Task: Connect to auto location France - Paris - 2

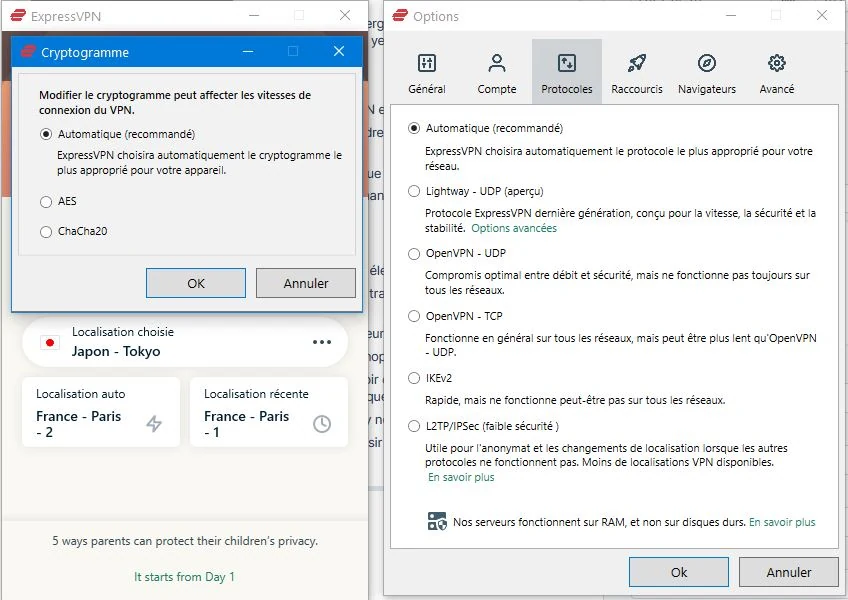Action: [x=101, y=412]
